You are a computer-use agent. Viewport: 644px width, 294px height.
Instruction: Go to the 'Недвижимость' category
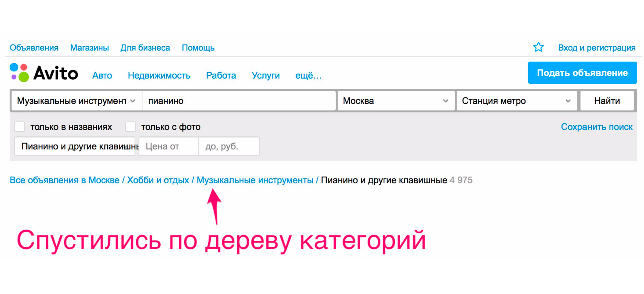(x=159, y=75)
